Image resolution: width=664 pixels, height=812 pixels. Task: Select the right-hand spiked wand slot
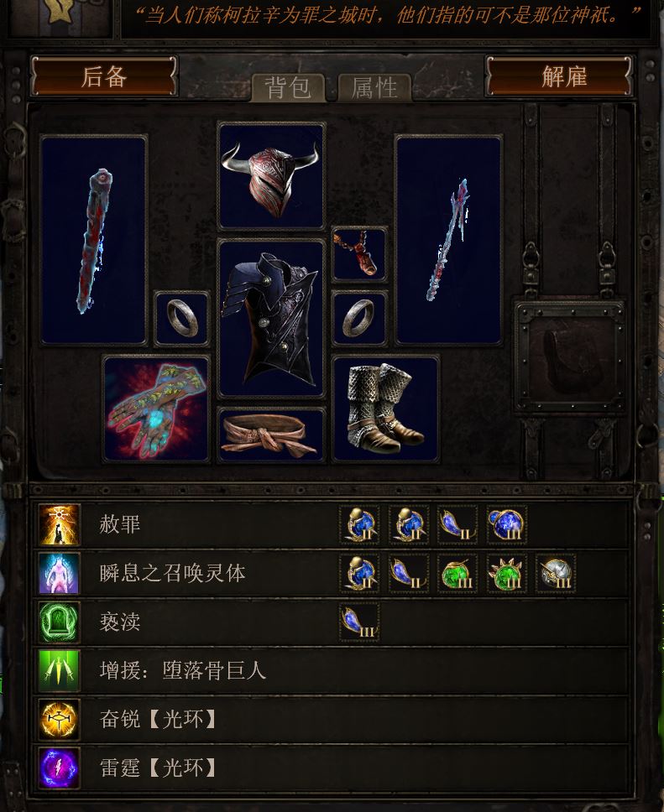point(449,240)
